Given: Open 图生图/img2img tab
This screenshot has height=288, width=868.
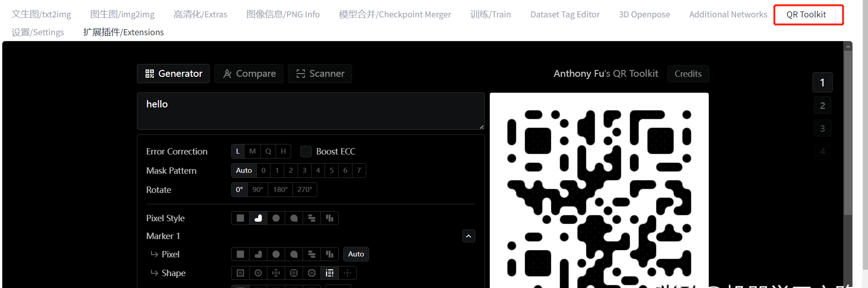Looking at the screenshot, I should (122, 14).
